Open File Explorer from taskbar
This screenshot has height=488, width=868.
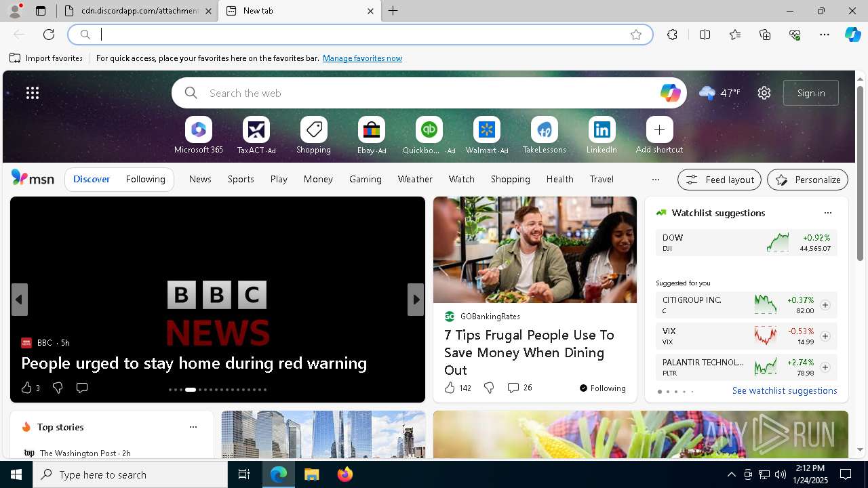312,474
